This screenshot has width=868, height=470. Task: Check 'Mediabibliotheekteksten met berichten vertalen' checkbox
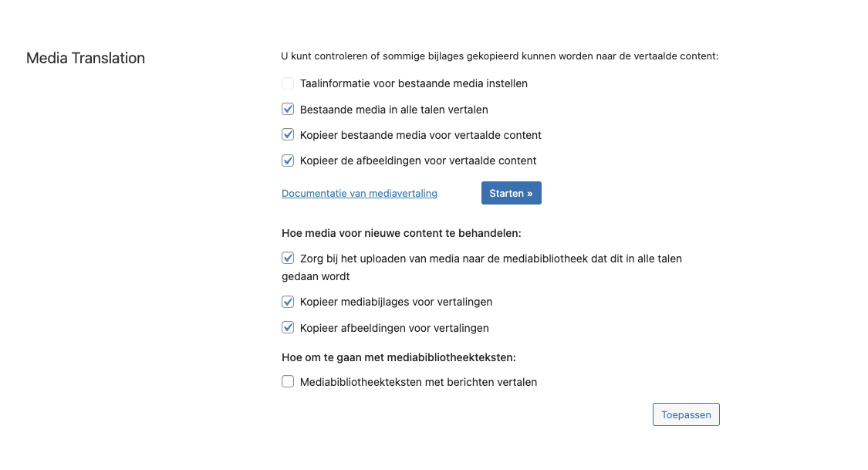click(287, 381)
